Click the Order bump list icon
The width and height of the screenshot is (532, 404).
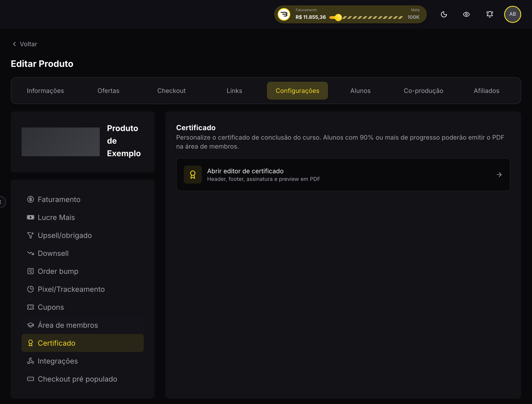click(x=31, y=271)
